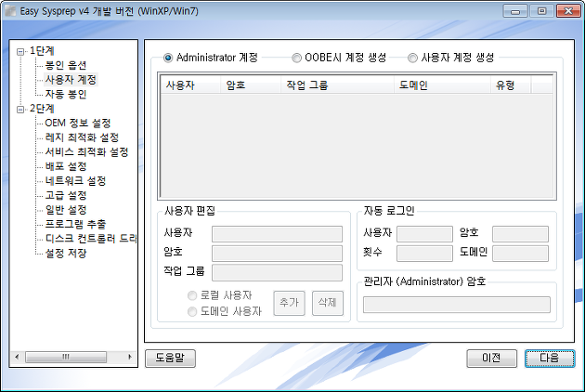
Task: Maximize the Easy Sysprep window
Action: pyautogui.click(x=541, y=11)
